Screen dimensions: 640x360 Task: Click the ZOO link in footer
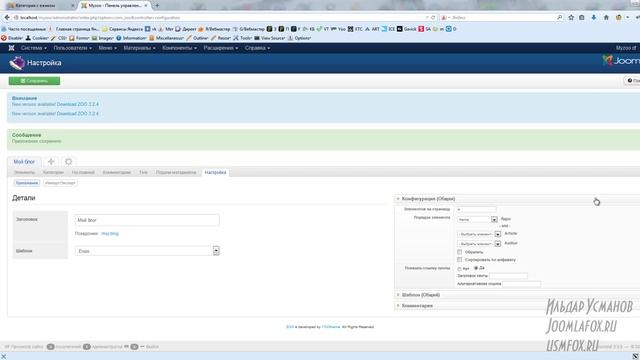click(289, 327)
